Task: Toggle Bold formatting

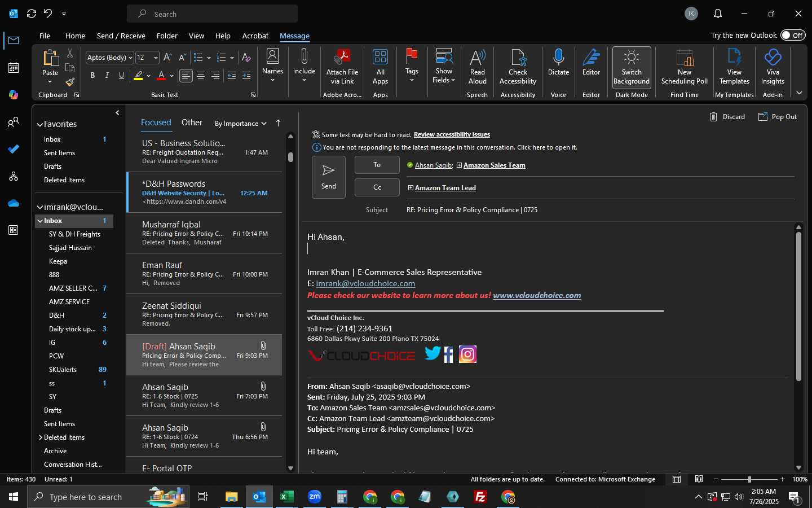Action: [92, 75]
